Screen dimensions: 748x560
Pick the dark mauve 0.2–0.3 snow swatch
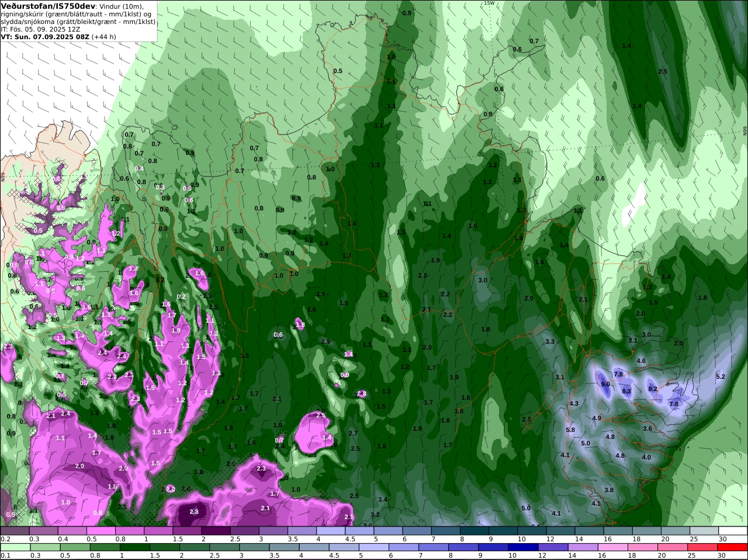15,531
